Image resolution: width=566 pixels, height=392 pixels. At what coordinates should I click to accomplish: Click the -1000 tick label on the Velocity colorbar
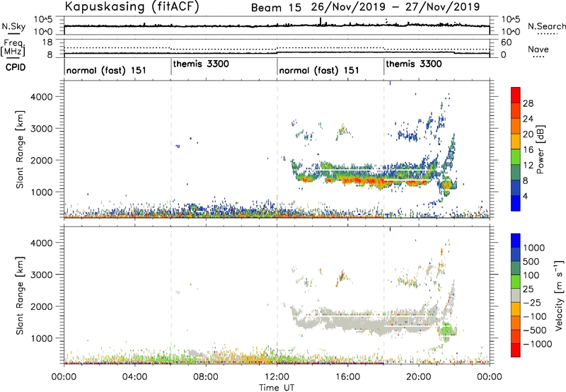click(x=537, y=344)
